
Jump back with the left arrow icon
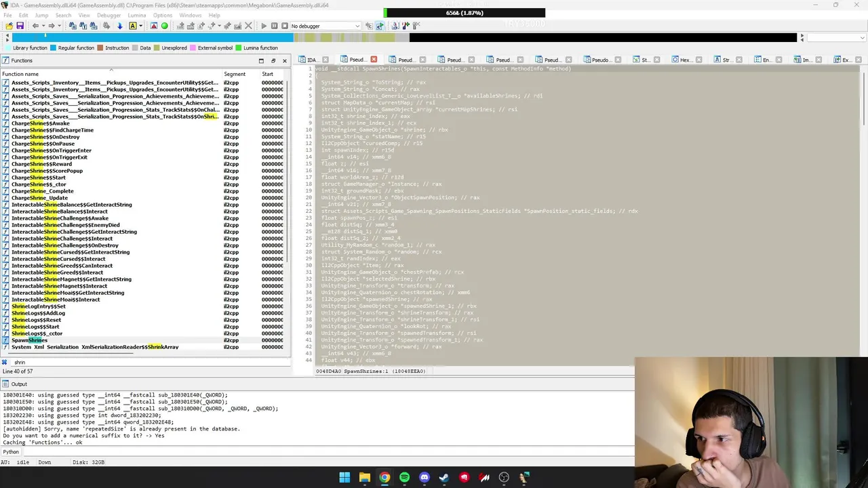(x=35, y=26)
